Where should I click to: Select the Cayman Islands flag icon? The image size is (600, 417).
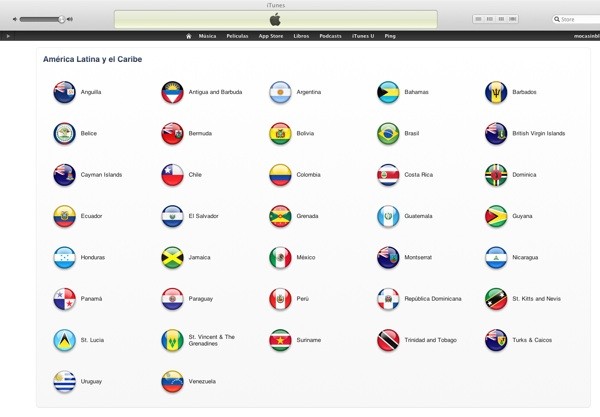click(64, 175)
